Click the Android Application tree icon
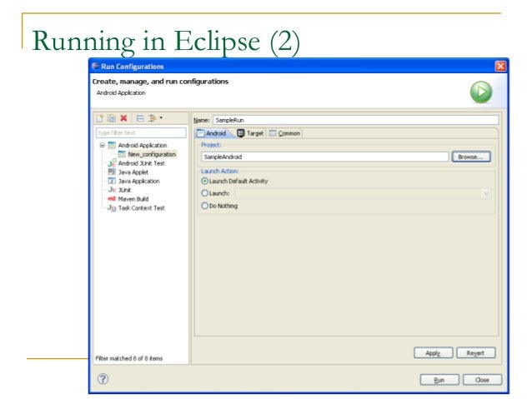 (x=112, y=145)
